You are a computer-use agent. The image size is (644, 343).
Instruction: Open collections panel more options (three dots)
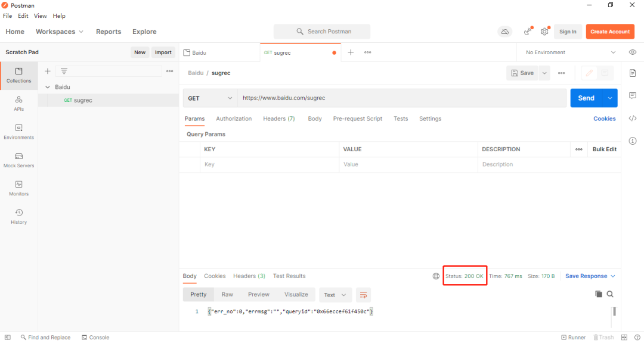(x=169, y=71)
